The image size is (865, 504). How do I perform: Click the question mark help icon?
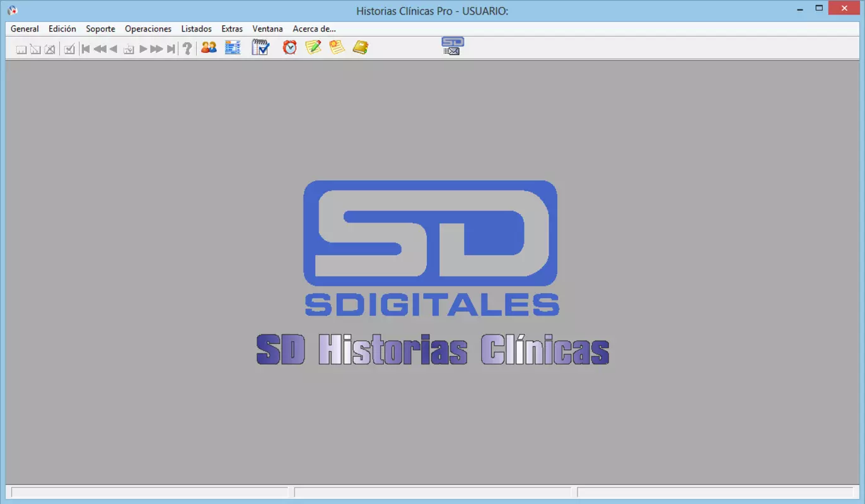[x=187, y=49]
